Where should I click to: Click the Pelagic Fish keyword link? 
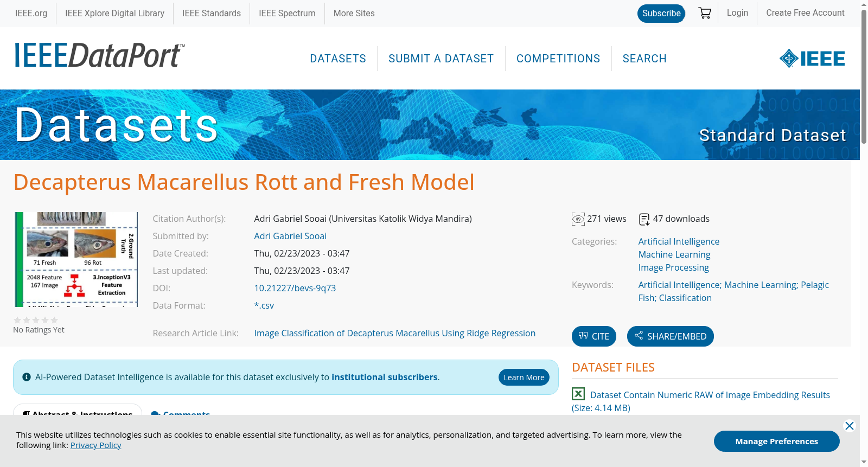point(733,291)
